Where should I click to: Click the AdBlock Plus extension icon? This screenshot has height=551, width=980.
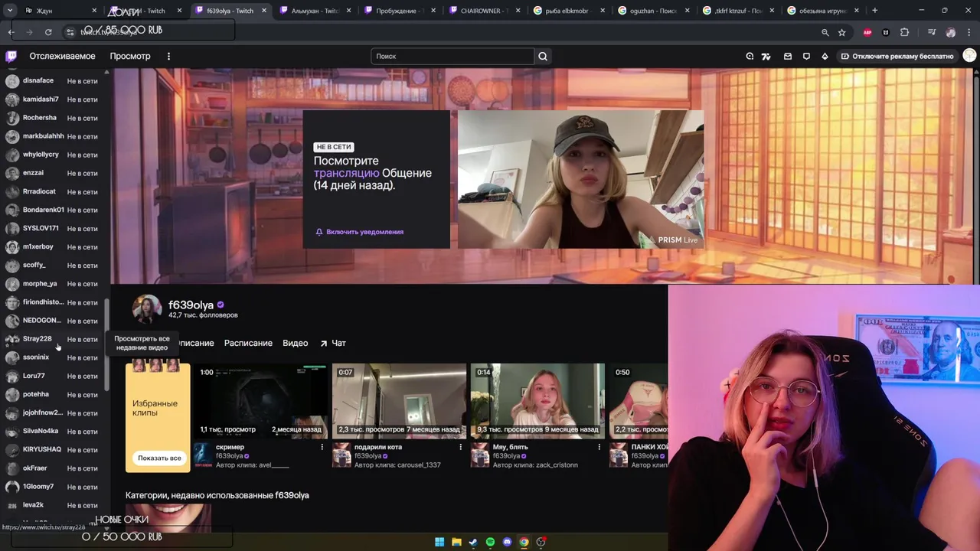(x=867, y=32)
